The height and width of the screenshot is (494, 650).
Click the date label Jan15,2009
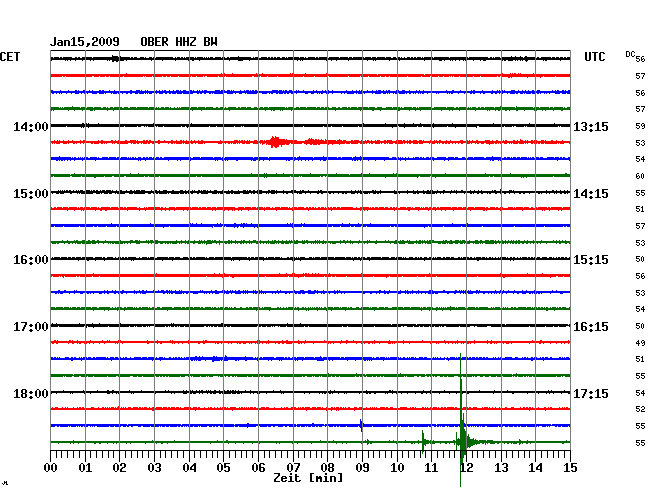click(85, 42)
